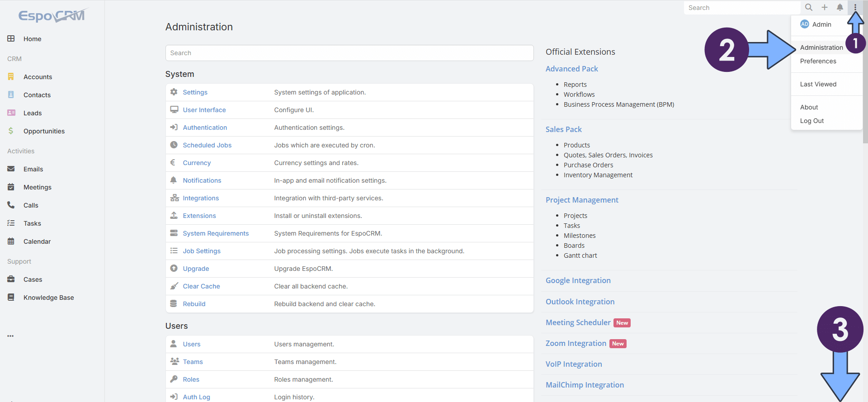Click the Cases briefcase icon
The height and width of the screenshot is (402, 868).
[11, 279]
